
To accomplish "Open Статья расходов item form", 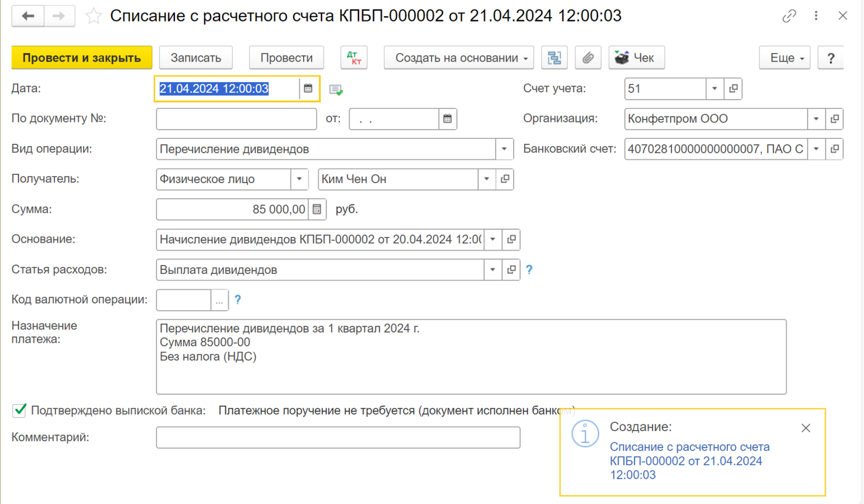I will (x=511, y=270).
